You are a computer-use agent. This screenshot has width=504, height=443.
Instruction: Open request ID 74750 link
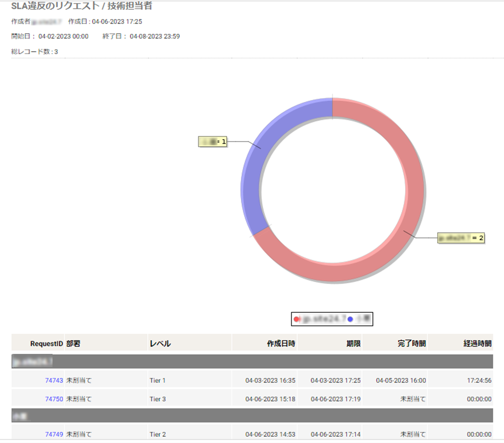coord(54,399)
